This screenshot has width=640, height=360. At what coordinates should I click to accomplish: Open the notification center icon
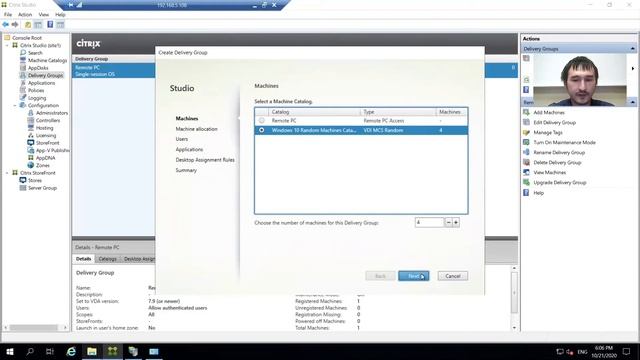click(x=627, y=351)
